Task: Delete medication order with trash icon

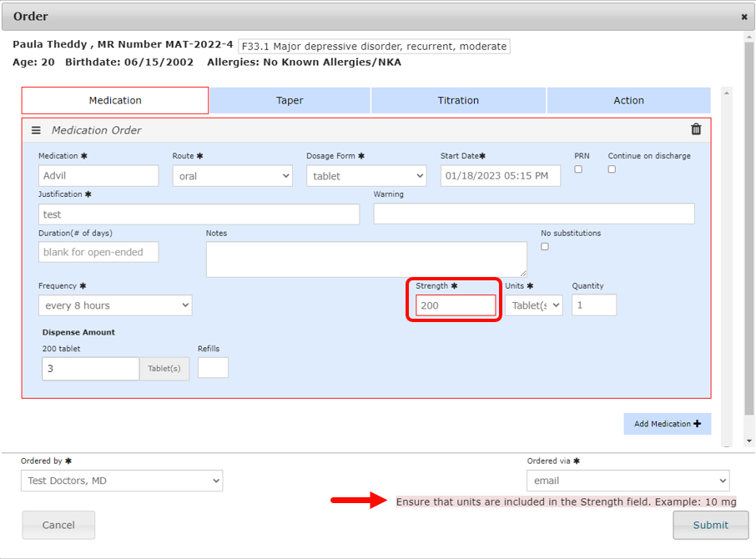Action: pyautogui.click(x=696, y=129)
